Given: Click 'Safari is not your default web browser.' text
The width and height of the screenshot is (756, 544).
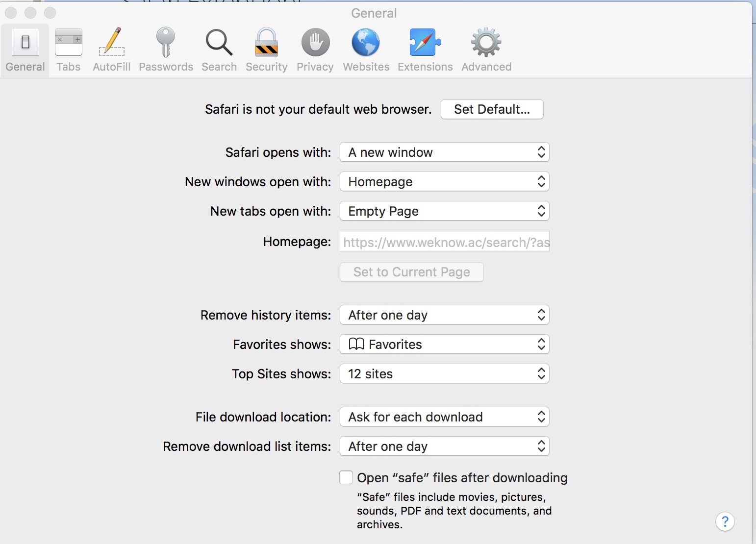Looking at the screenshot, I should click(x=318, y=109).
